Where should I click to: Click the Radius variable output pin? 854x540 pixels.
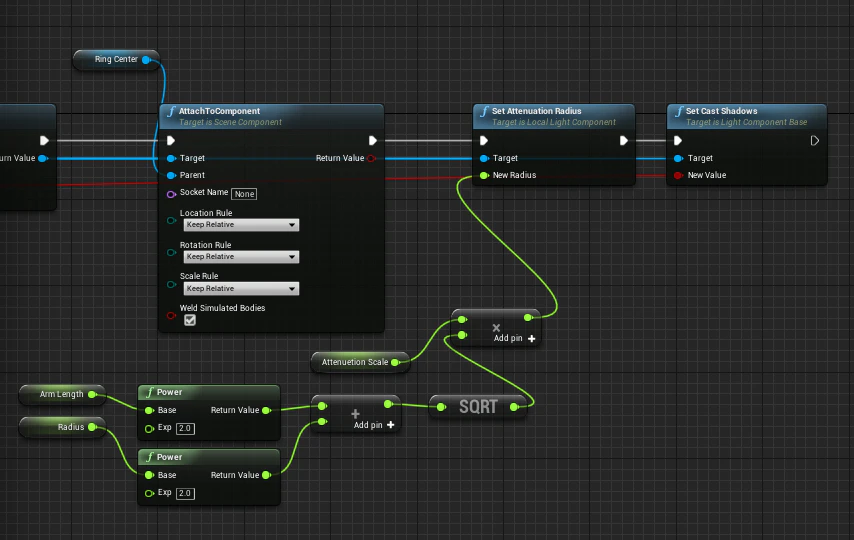92,427
